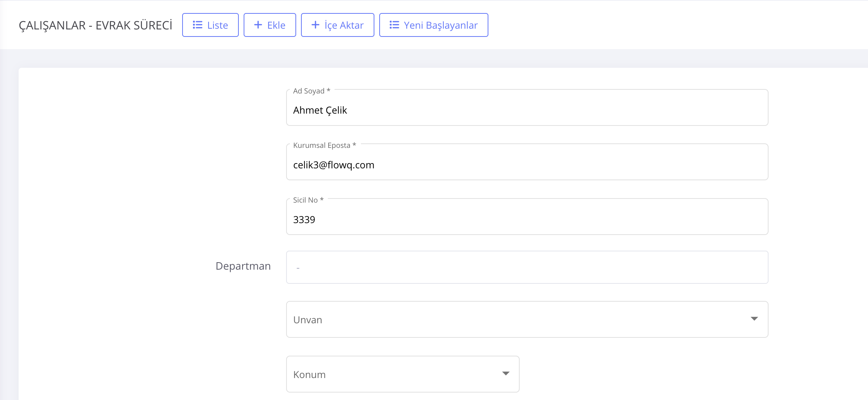Focus the Ad Soyad field containing Ahmet Çelik
Screen dimensions: 868x400
pyautogui.click(x=527, y=110)
